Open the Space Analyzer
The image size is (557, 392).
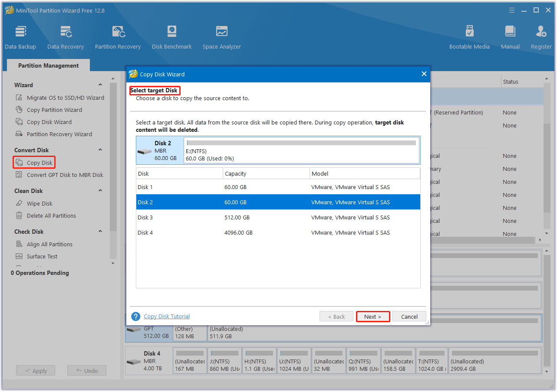[x=222, y=37]
